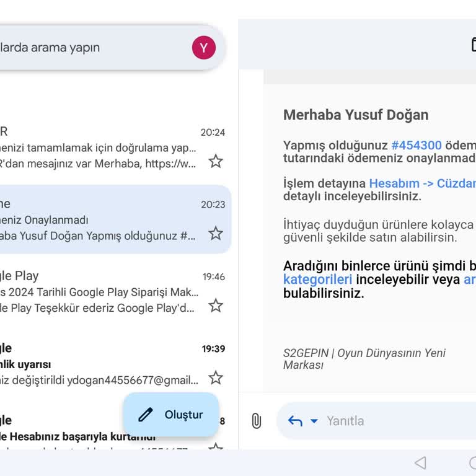The image size is (476, 476).
Task: Open the Google security alert email at 19:39
Action: tap(99, 363)
